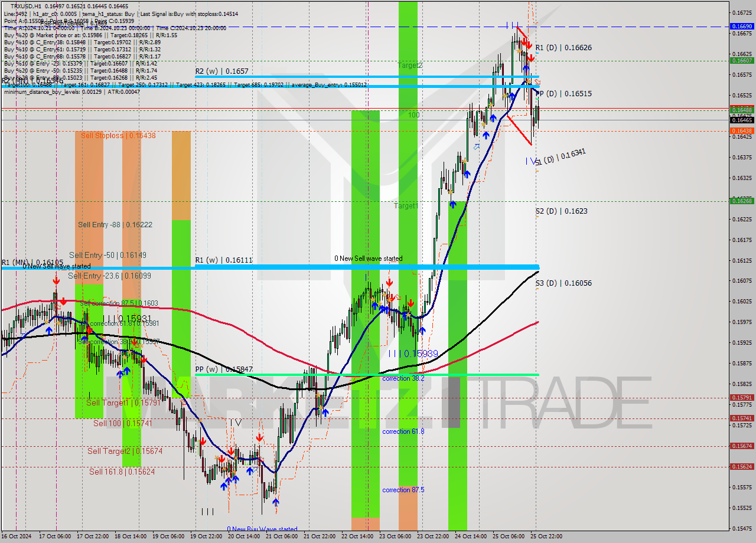Click the 0.15791 red price tag
Image resolution: width=756 pixels, height=543 pixels.
point(742,397)
